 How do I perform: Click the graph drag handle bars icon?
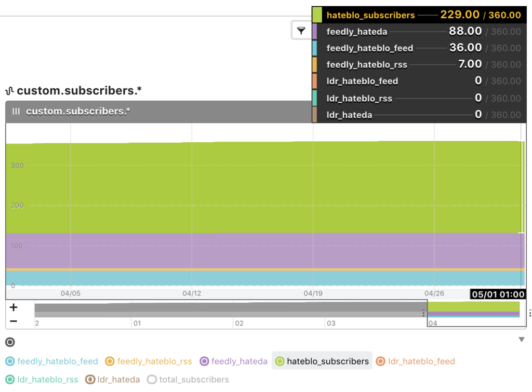pyautogui.click(x=16, y=111)
